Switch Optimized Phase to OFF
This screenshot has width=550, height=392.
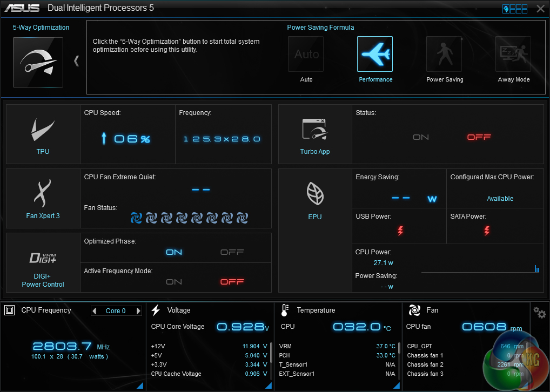pyautogui.click(x=232, y=252)
